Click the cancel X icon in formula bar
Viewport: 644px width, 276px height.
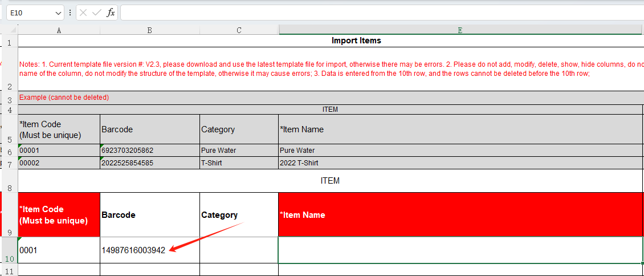click(84, 13)
